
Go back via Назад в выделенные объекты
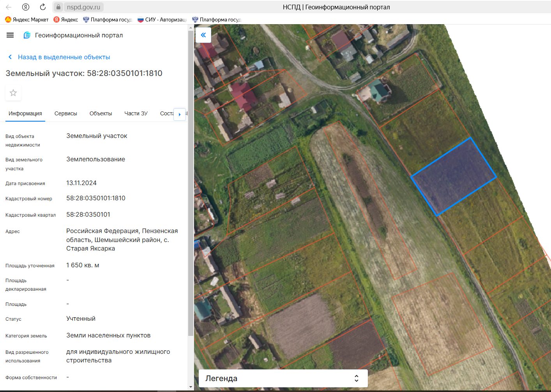pyautogui.click(x=64, y=57)
